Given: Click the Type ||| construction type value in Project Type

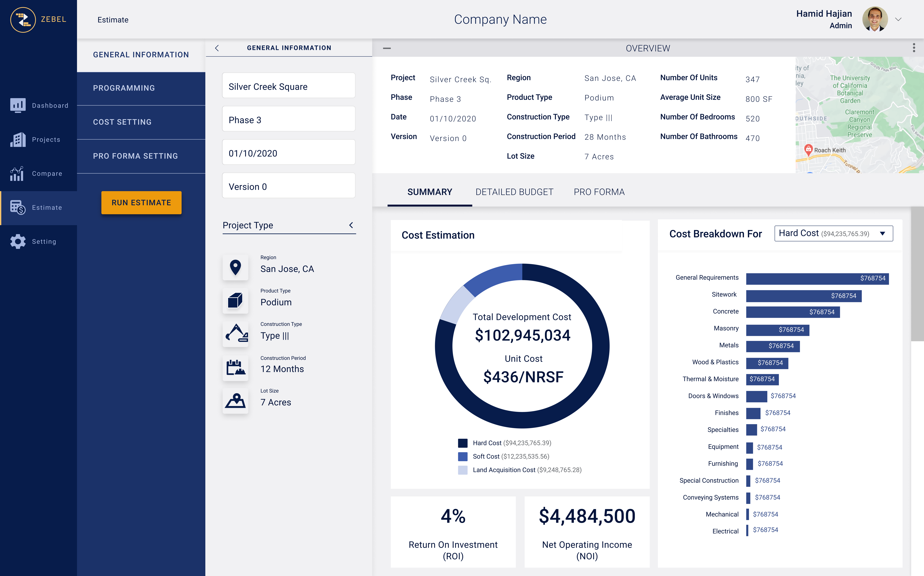Looking at the screenshot, I should (275, 336).
